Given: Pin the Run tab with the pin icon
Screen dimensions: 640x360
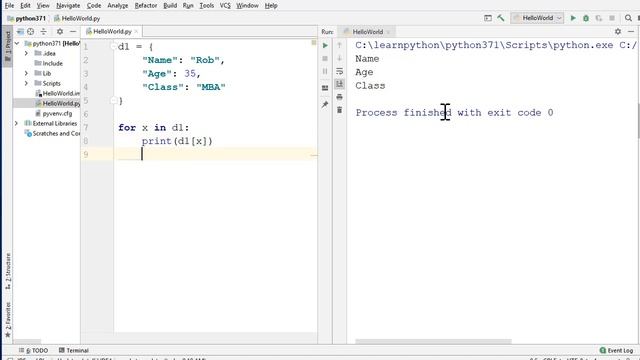Looking at the screenshot, I should (325, 104).
